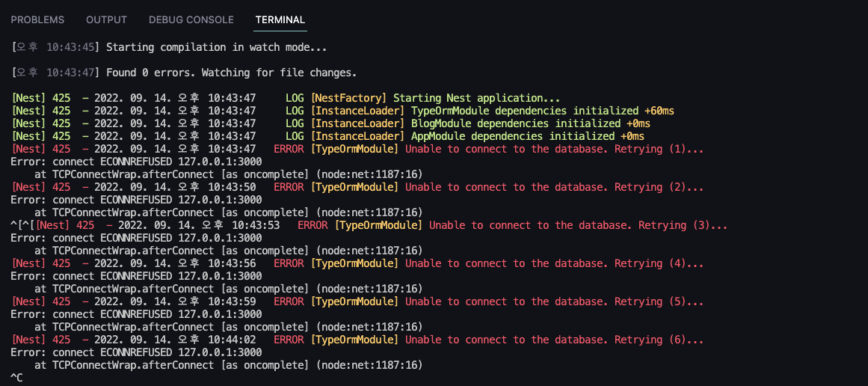Click the 'TypeOrmModule dependencies initialized' log line
This screenshot has height=386, width=868.
click(x=342, y=111)
